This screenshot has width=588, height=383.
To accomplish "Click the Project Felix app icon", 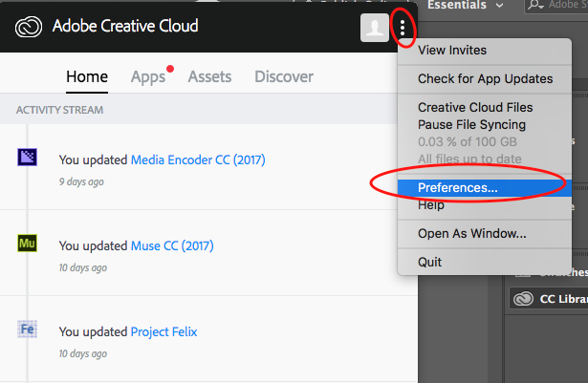I will click(28, 330).
